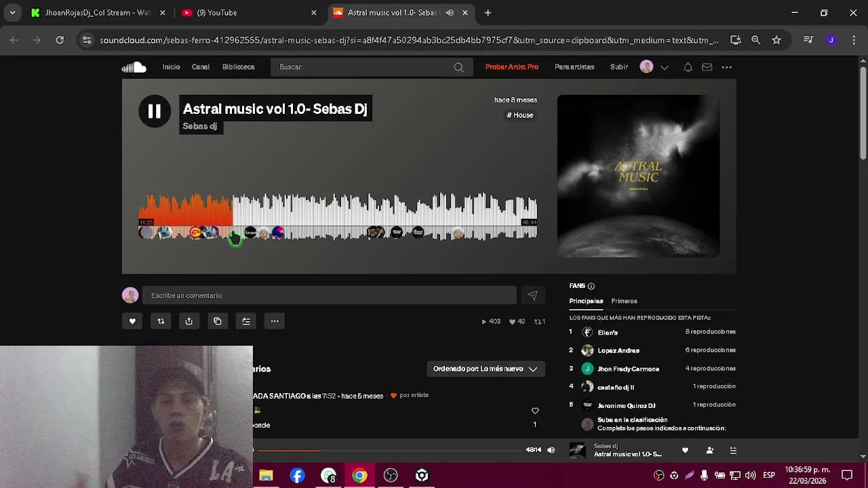Switch to the YouTube browser tab
The image size is (868, 488).
click(x=248, y=12)
